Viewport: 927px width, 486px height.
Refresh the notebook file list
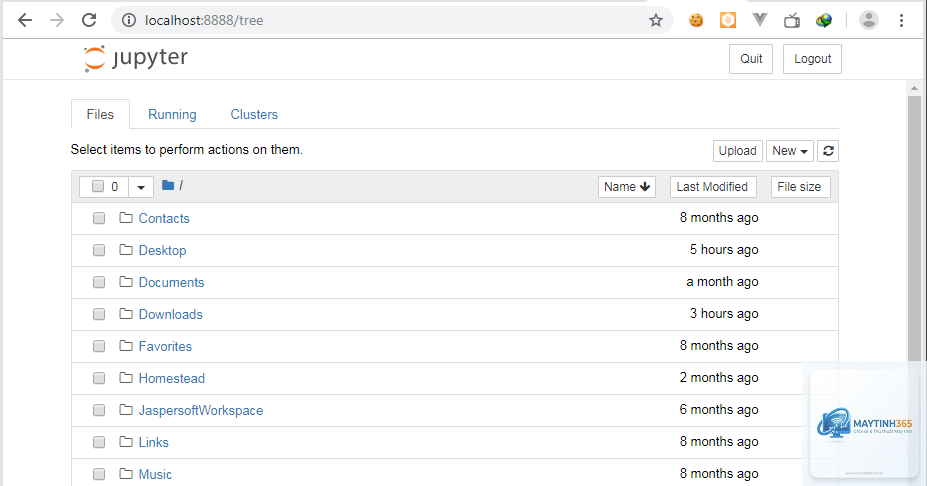(x=828, y=151)
